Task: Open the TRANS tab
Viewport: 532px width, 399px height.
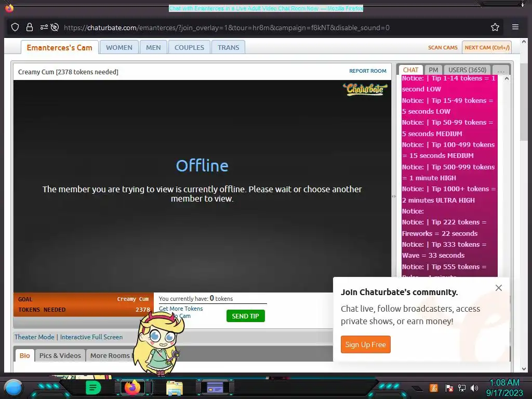Action: click(229, 47)
